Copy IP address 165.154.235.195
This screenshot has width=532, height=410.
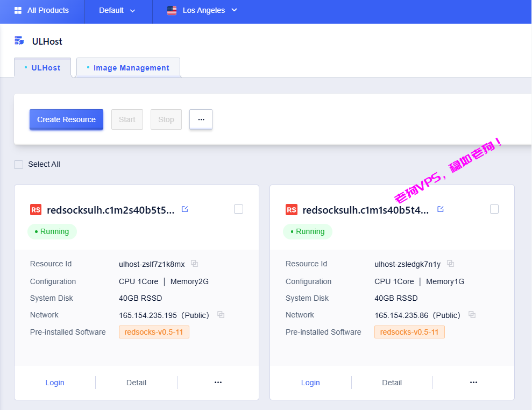point(221,315)
